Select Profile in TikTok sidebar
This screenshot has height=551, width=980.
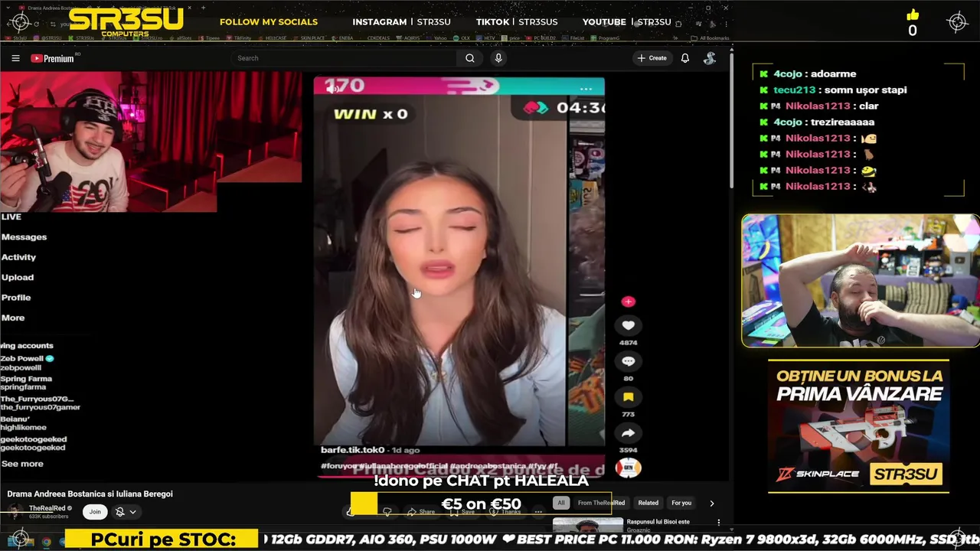15,297
